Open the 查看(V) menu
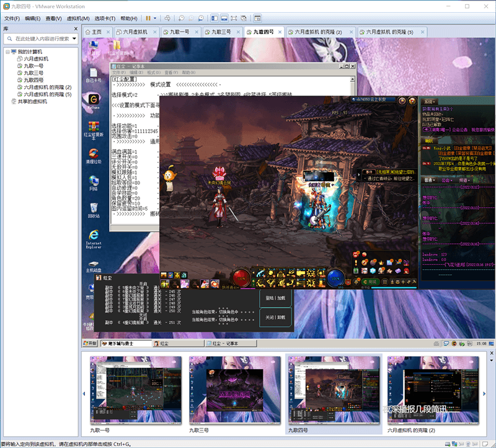Image resolution: width=496 pixels, height=448 pixels. pos(53,19)
